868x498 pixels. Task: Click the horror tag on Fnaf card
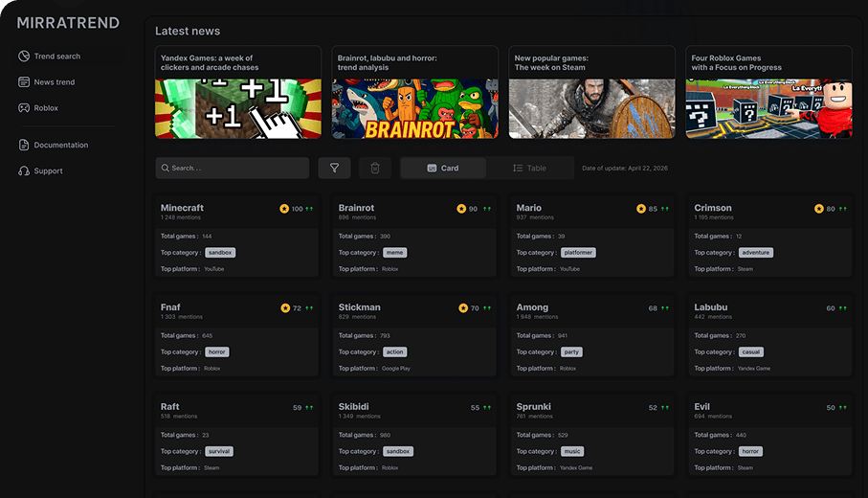tap(217, 352)
